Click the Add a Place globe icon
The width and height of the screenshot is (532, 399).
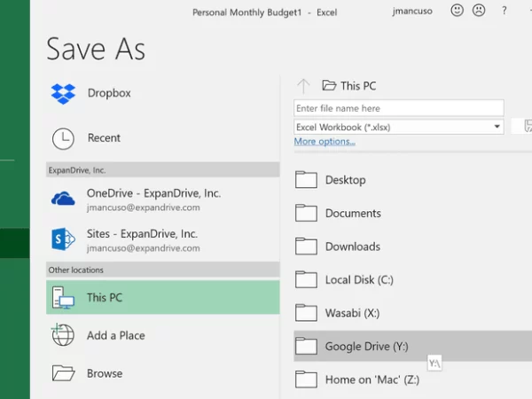[x=63, y=335]
